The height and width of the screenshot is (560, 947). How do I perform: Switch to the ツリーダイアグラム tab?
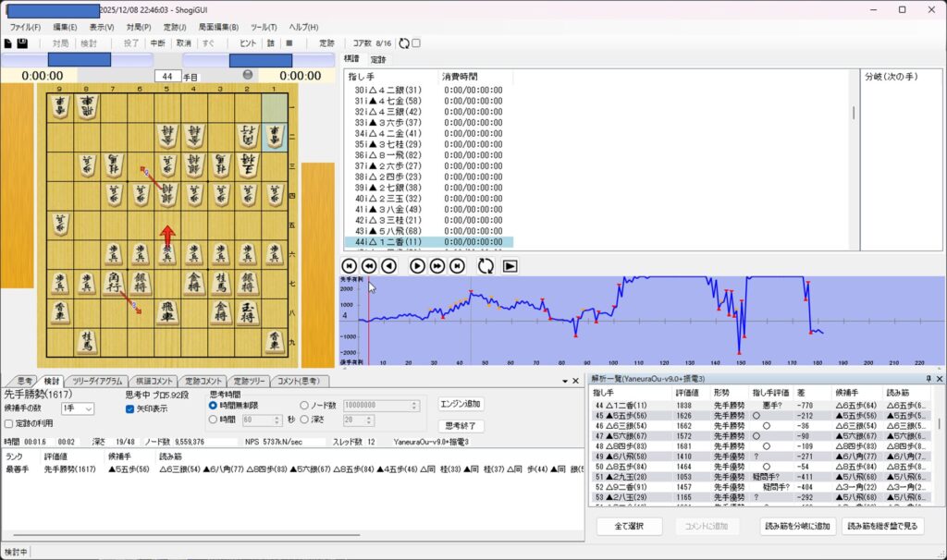98,381
